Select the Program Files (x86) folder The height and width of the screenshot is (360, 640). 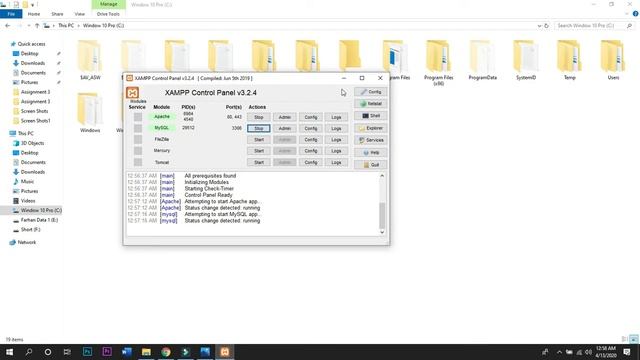tap(438, 62)
